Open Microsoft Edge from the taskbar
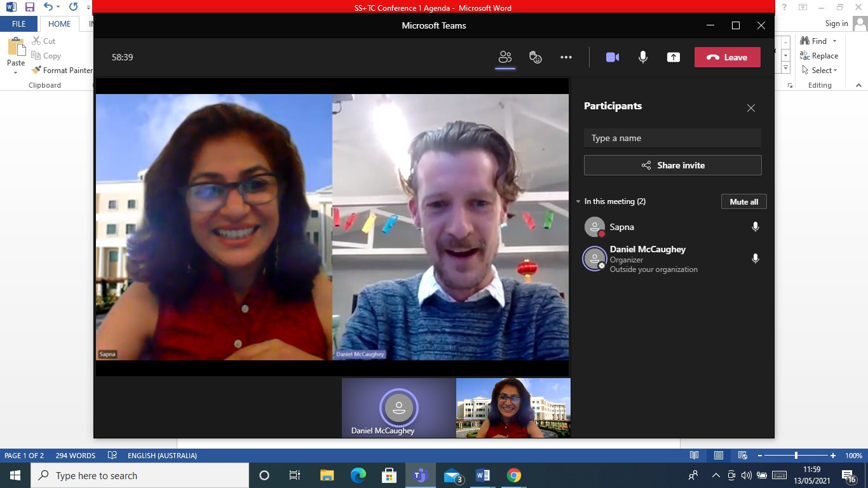The height and width of the screenshot is (488, 868). [358, 475]
